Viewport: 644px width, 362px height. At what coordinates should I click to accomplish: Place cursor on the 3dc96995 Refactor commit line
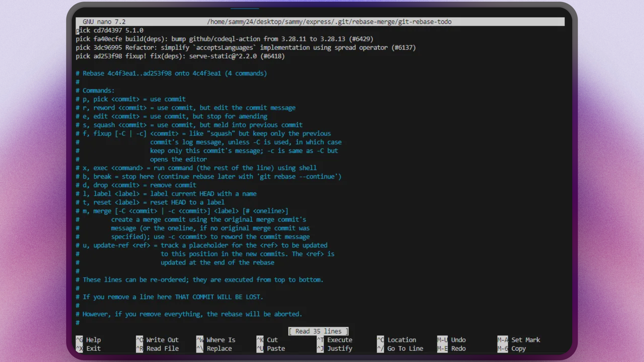pos(246,48)
